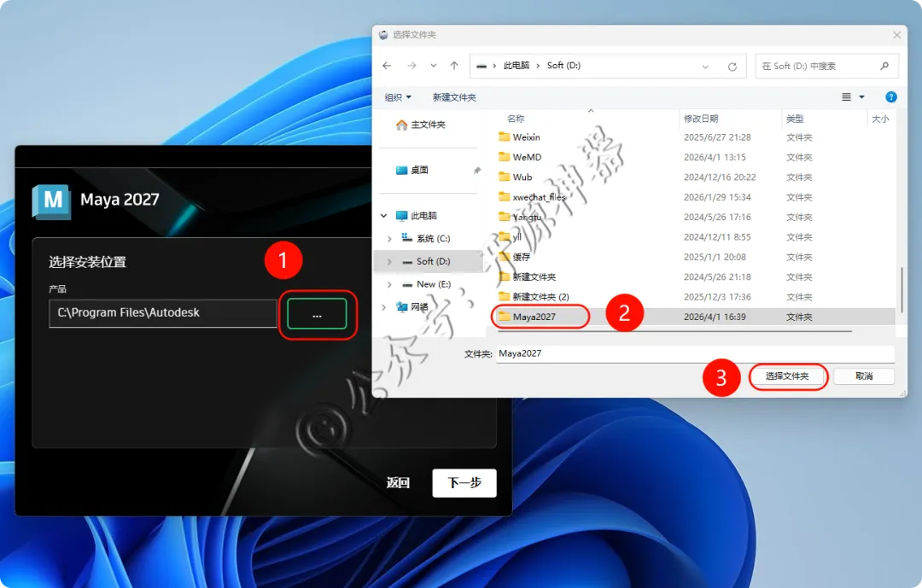This screenshot has width=922, height=588.
Task: Click the search magnifier icon
Action: tap(884, 66)
